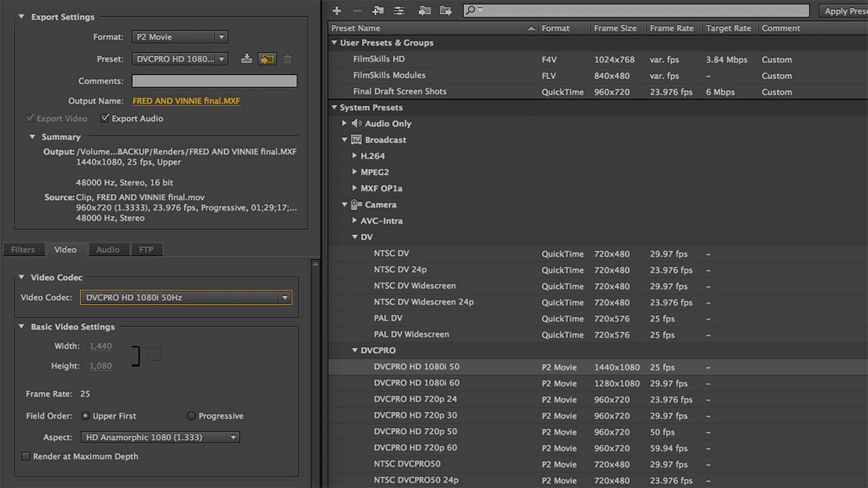Screen dimensions: 868x488
Task: Select the Progressive field order radio button
Action: coord(191,416)
